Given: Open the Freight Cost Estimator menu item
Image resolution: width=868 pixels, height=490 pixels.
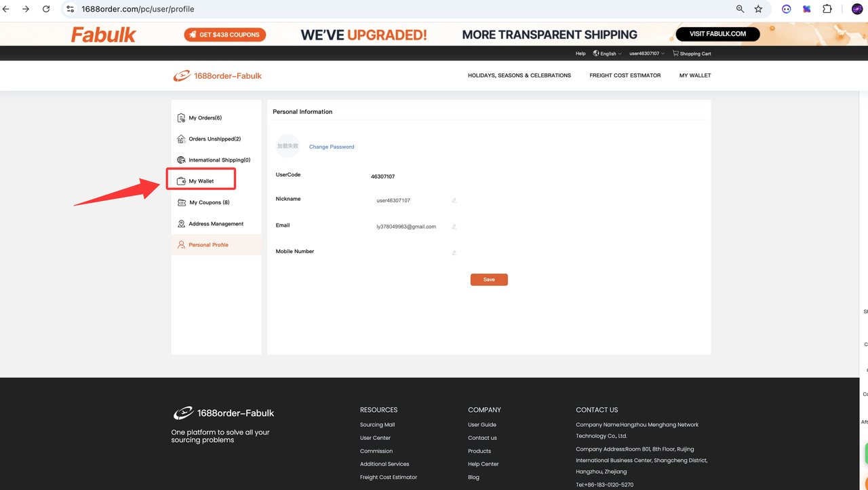Looking at the screenshot, I should [625, 75].
